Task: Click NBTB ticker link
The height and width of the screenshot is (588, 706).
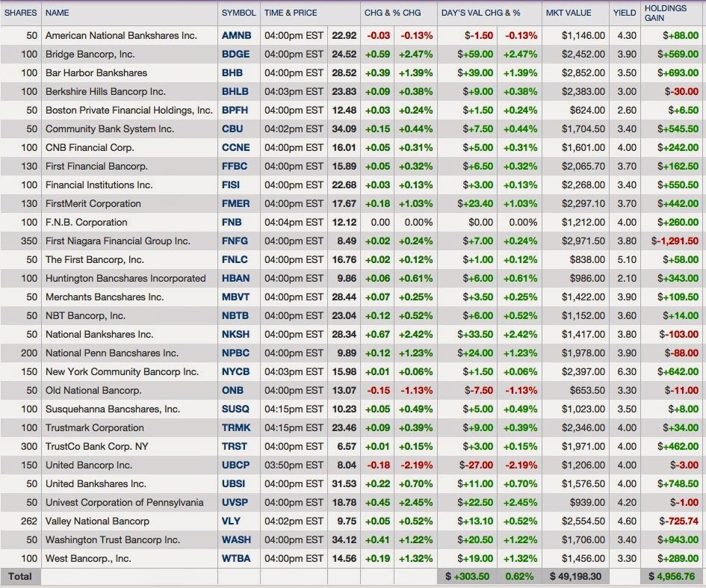Action: (x=235, y=315)
